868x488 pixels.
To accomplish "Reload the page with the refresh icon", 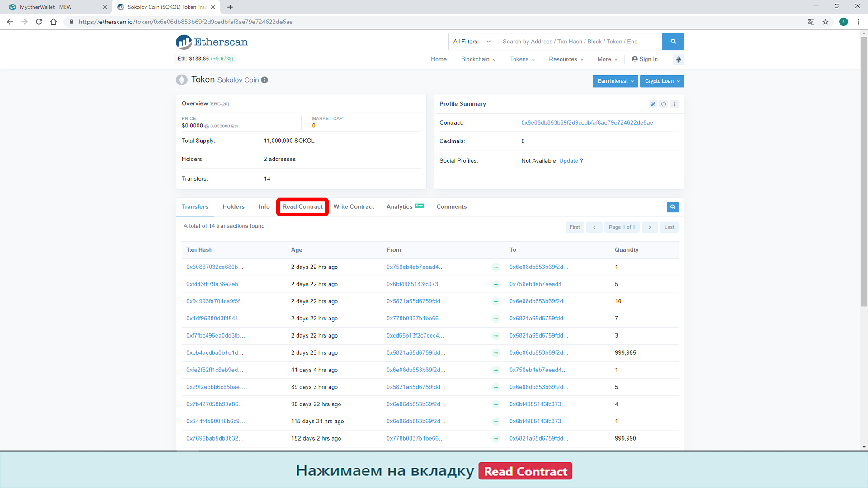I will tap(39, 22).
